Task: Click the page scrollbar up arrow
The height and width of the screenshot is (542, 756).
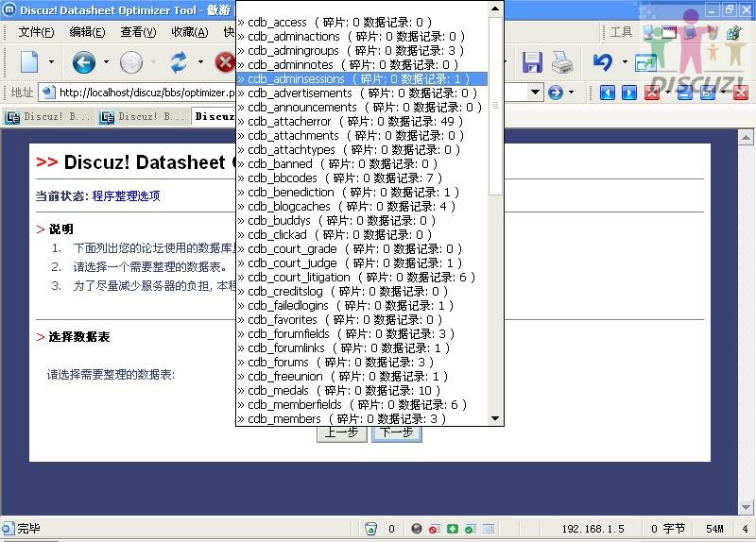Action: click(x=746, y=137)
